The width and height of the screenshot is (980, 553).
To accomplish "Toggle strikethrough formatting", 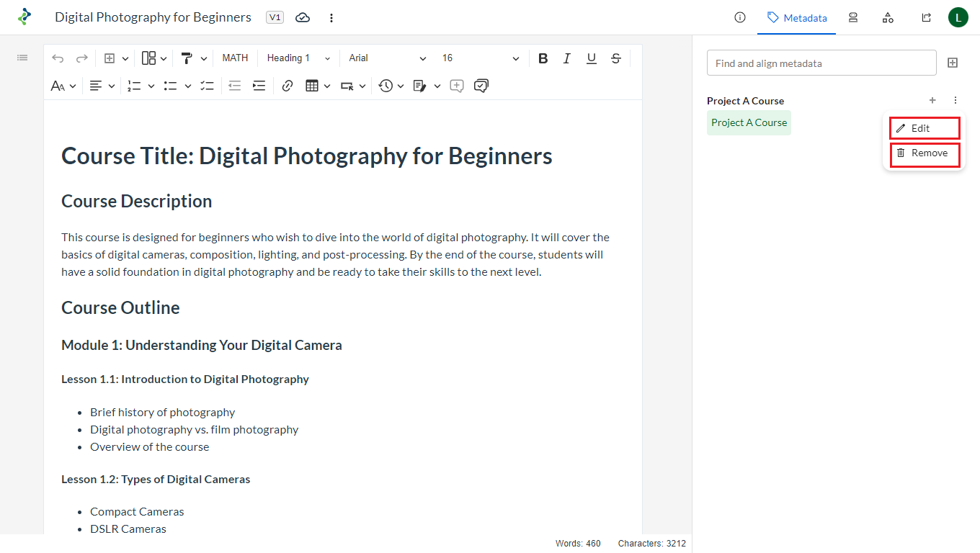I will click(616, 58).
